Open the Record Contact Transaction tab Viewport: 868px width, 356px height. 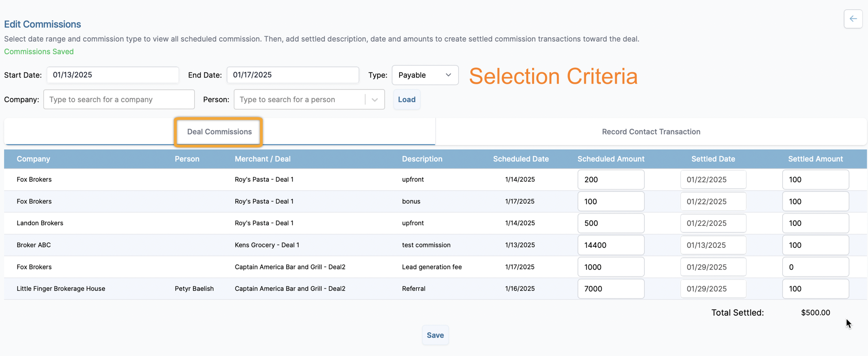click(651, 132)
